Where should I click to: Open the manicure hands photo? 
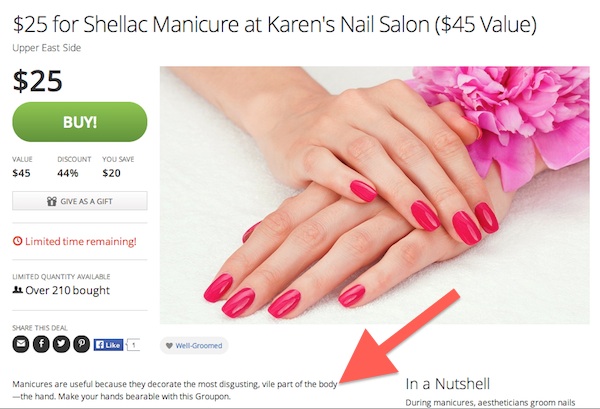click(375, 195)
